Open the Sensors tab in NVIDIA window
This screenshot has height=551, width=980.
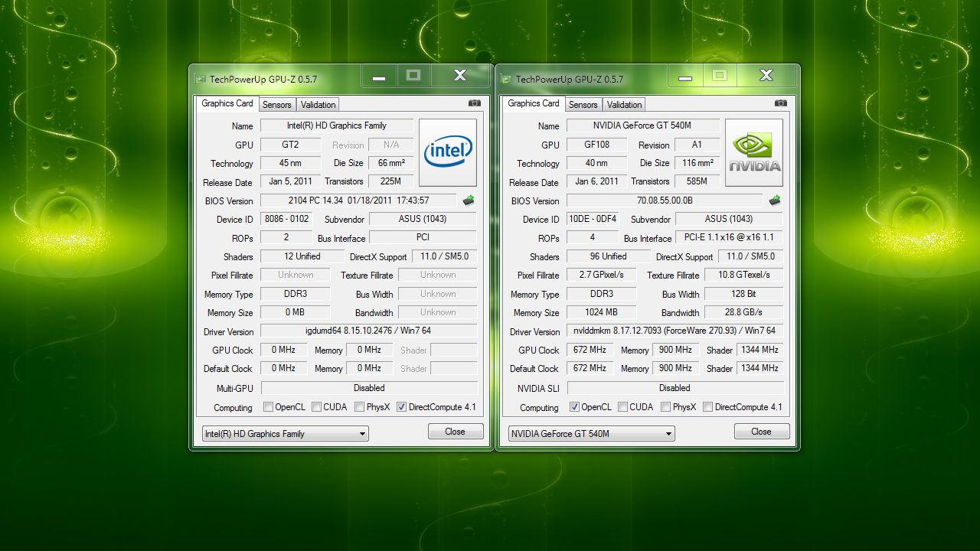pos(583,105)
